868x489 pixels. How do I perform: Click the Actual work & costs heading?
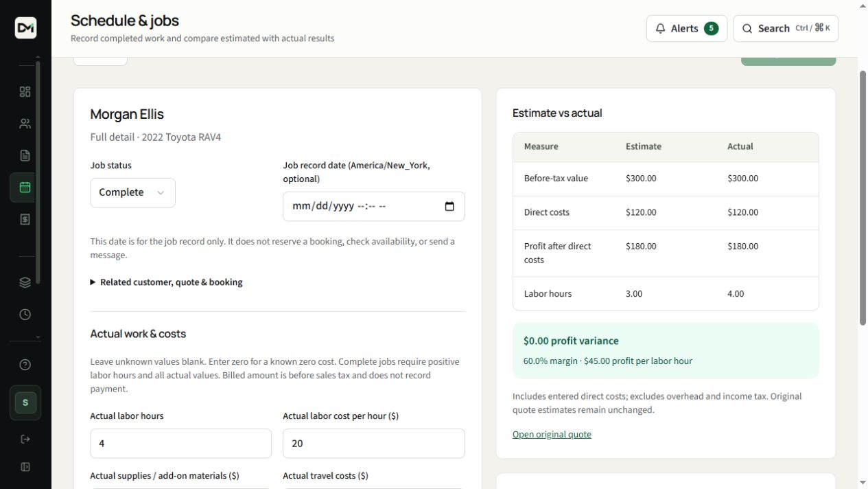coord(138,334)
